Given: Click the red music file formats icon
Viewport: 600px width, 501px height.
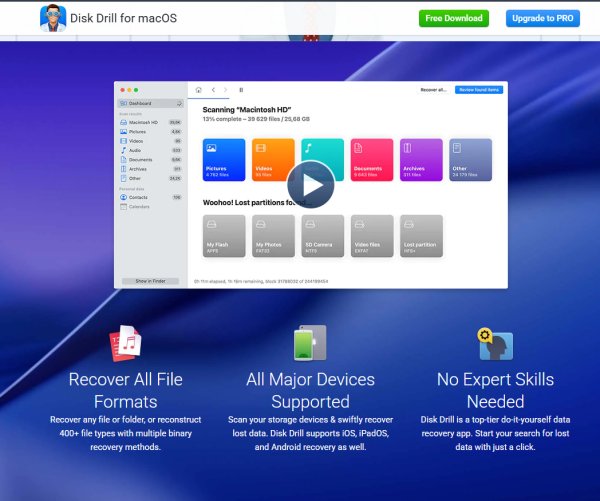Looking at the screenshot, I should [x=126, y=343].
